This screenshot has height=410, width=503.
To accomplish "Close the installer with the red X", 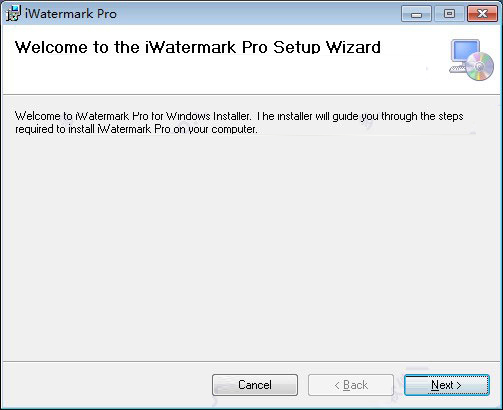I will [482, 14].
